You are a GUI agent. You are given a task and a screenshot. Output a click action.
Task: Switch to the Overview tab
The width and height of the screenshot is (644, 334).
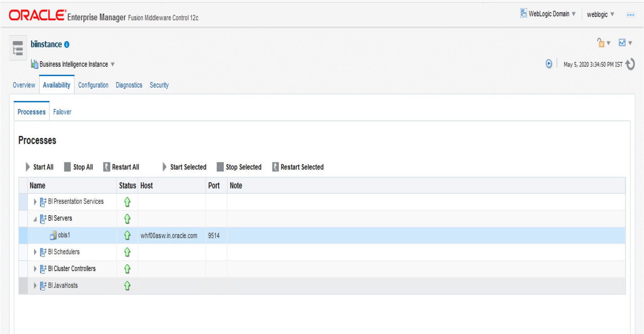click(24, 85)
